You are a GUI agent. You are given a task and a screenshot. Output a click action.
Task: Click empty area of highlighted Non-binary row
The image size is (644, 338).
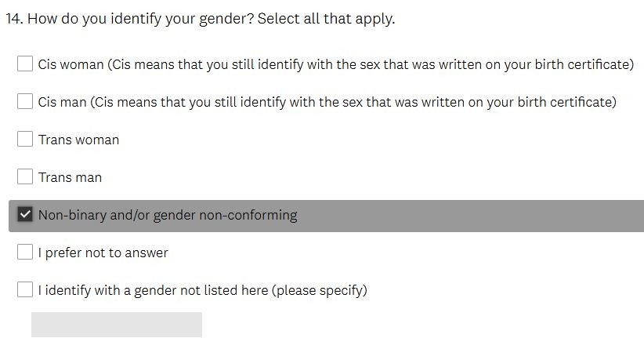coord(470,216)
